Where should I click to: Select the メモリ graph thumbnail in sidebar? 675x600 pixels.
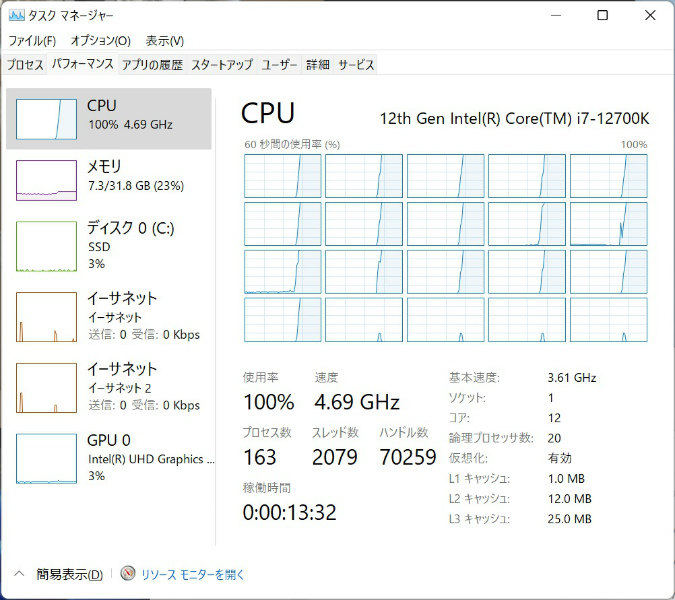click(46, 180)
